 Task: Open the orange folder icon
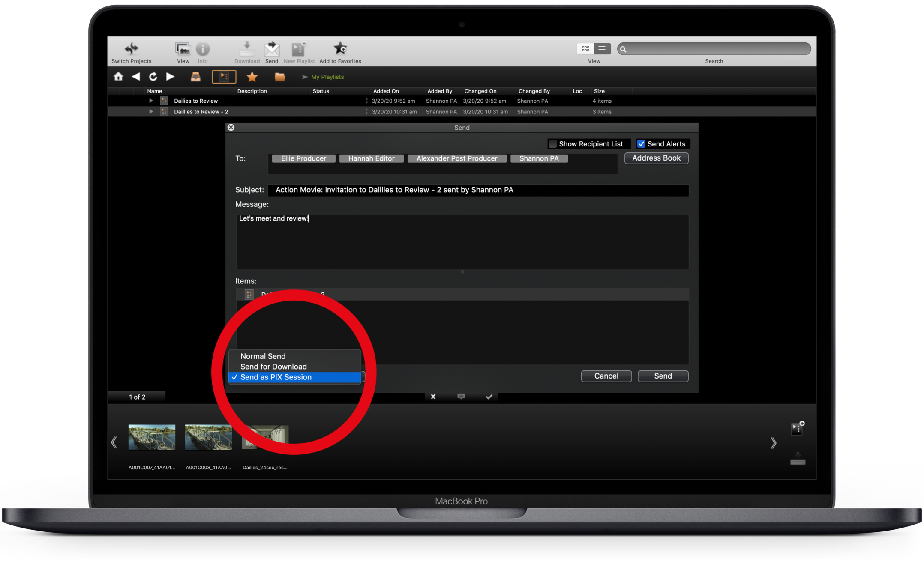[x=279, y=77]
